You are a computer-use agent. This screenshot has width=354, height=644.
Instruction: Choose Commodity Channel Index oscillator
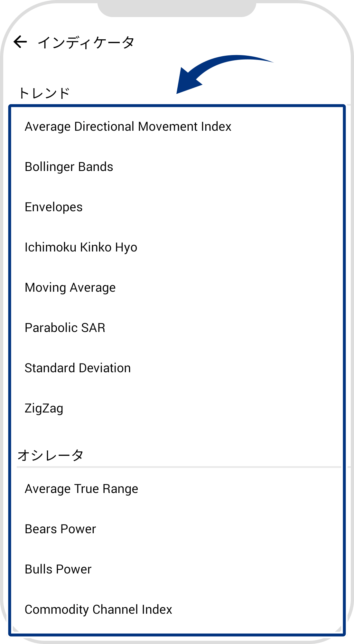98,610
